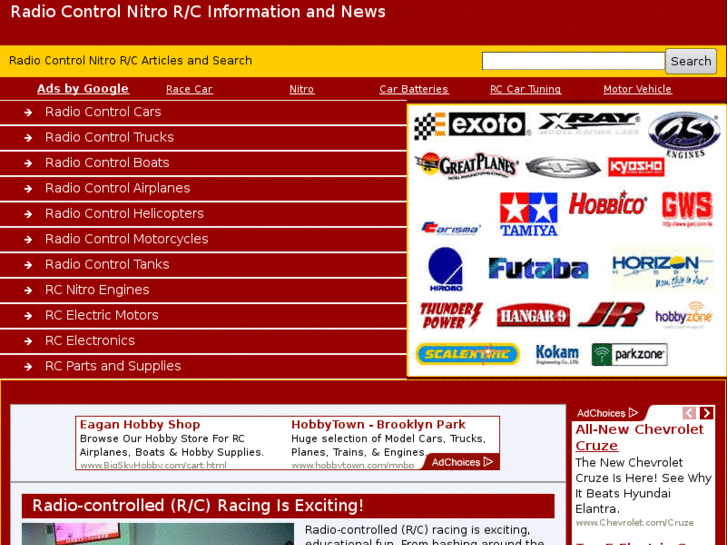Go to RC Nitro Engines
727x545 pixels.
[203, 290]
